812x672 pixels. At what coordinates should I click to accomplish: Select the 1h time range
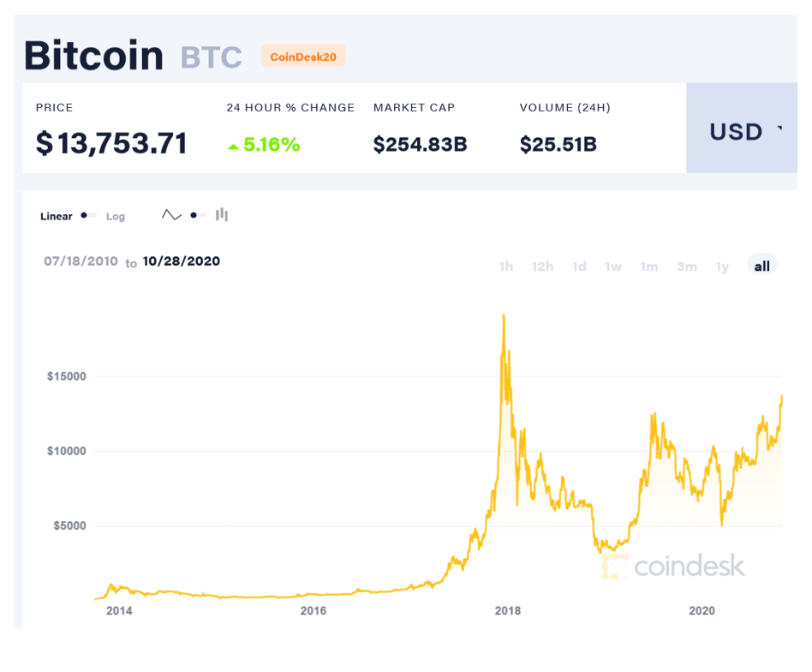pyautogui.click(x=506, y=267)
